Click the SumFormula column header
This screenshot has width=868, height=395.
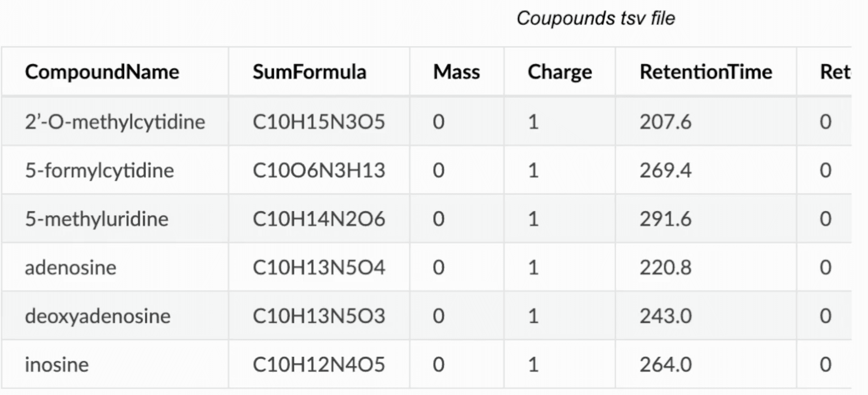coord(309,72)
